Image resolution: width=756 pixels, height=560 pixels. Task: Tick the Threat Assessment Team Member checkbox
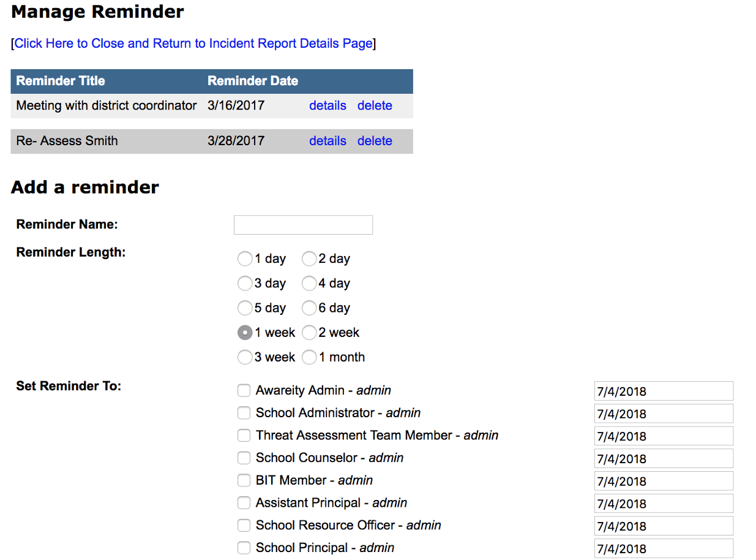244,436
